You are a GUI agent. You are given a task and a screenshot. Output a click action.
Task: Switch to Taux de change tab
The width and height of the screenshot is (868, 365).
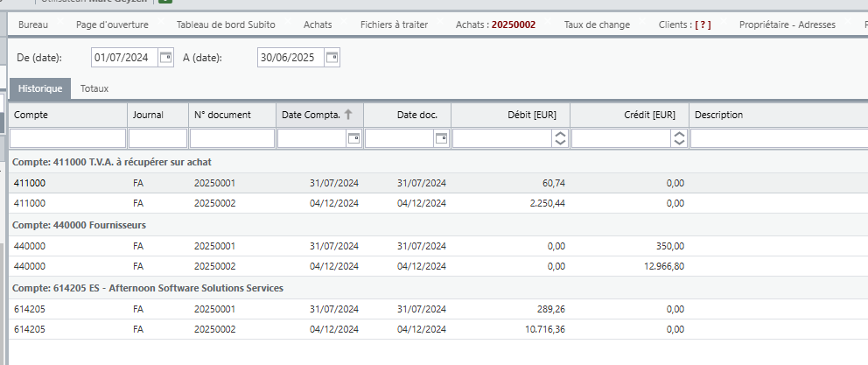pyautogui.click(x=597, y=25)
